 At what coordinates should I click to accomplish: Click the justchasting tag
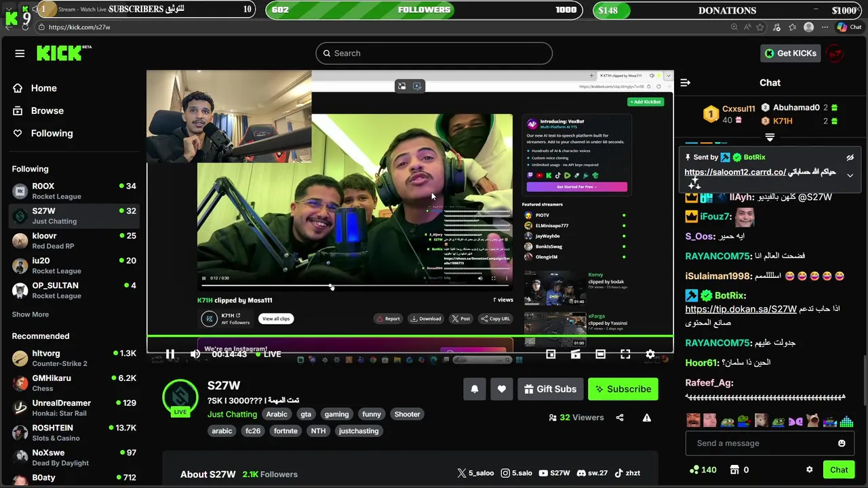[359, 431]
